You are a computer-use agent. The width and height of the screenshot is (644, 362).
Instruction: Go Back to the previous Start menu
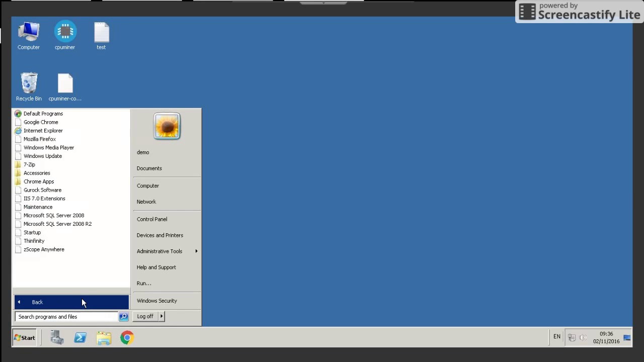pyautogui.click(x=71, y=302)
